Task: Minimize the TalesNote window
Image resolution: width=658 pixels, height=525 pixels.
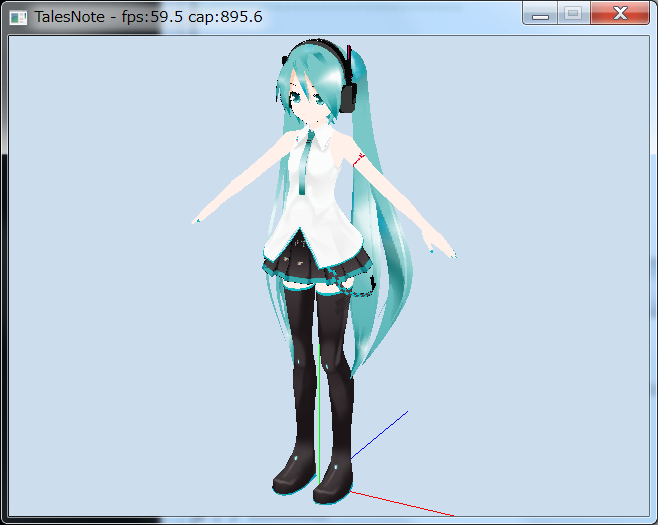Action: pyautogui.click(x=540, y=14)
